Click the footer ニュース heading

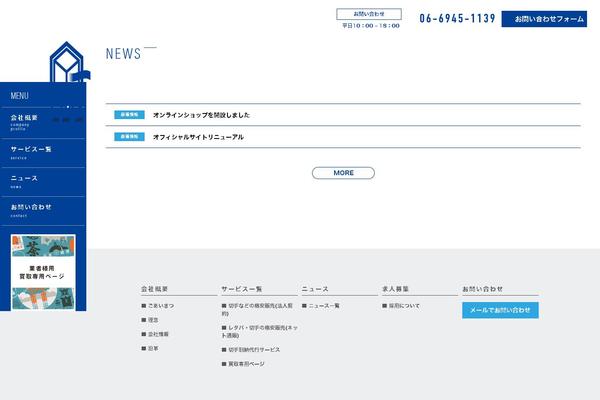point(315,289)
